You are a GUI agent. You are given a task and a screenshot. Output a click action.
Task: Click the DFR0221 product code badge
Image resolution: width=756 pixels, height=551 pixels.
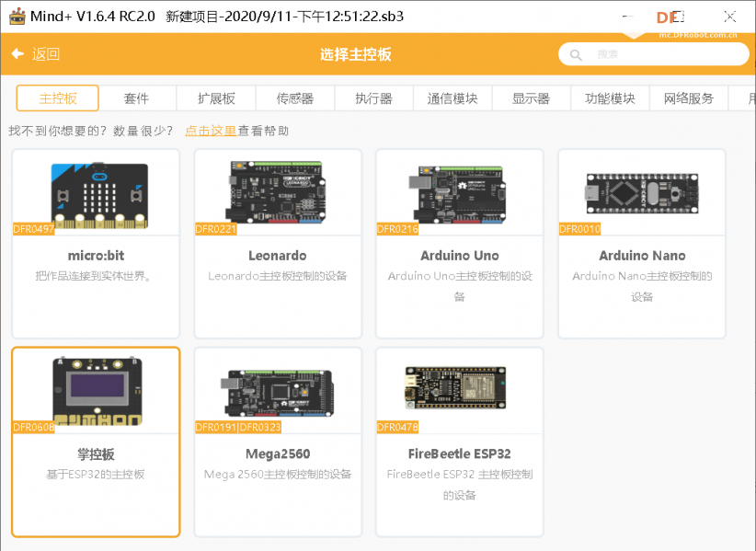coord(215,229)
